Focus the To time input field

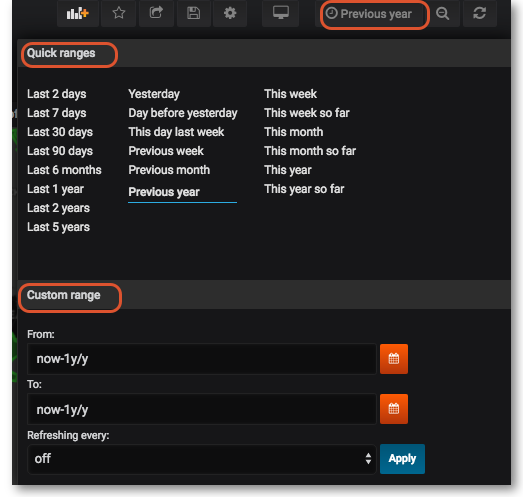click(x=202, y=409)
